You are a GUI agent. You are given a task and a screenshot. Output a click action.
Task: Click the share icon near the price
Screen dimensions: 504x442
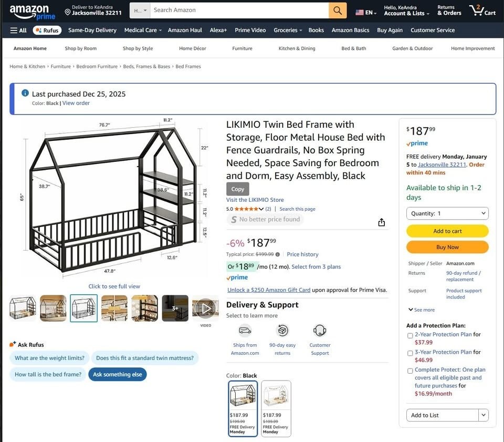click(382, 222)
